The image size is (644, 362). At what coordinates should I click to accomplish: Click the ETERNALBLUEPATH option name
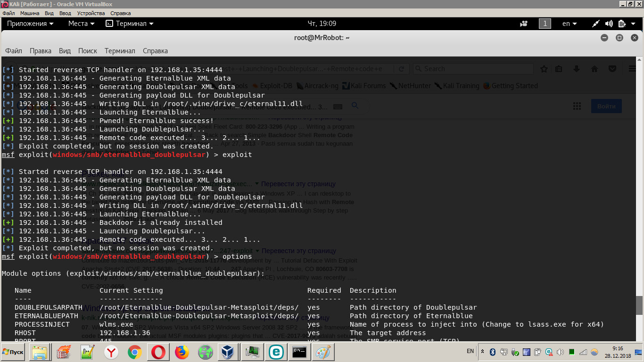tap(46, 316)
